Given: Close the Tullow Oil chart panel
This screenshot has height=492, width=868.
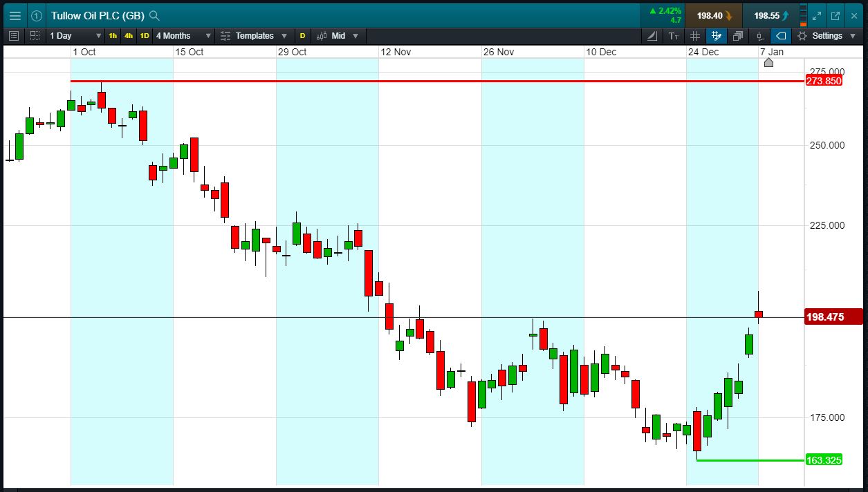Looking at the screenshot, I should [854, 15].
